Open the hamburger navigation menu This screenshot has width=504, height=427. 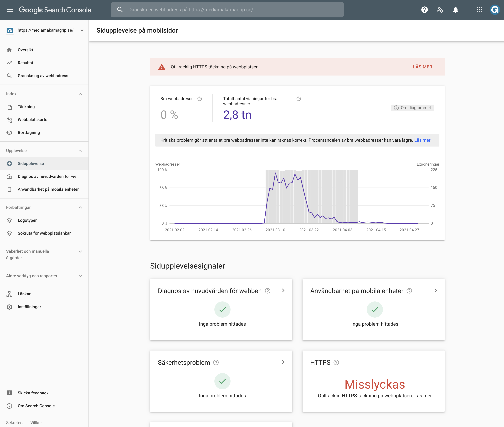coord(10,10)
